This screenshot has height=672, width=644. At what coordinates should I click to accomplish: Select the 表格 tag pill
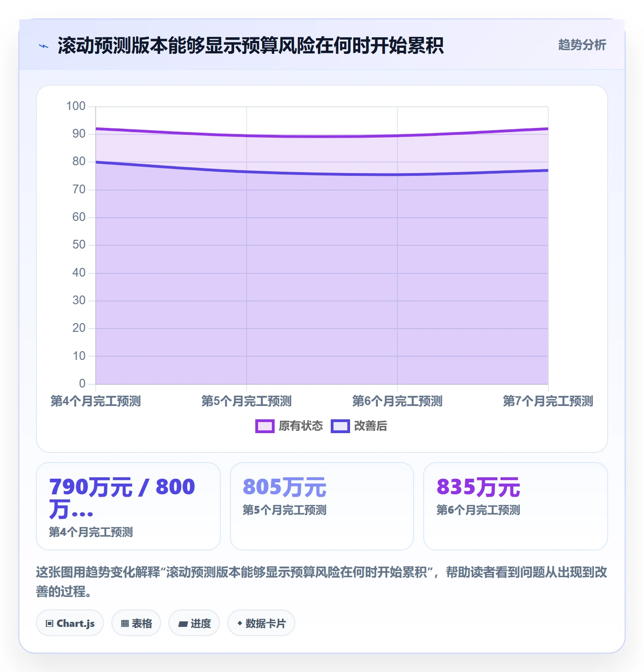tap(136, 623)
